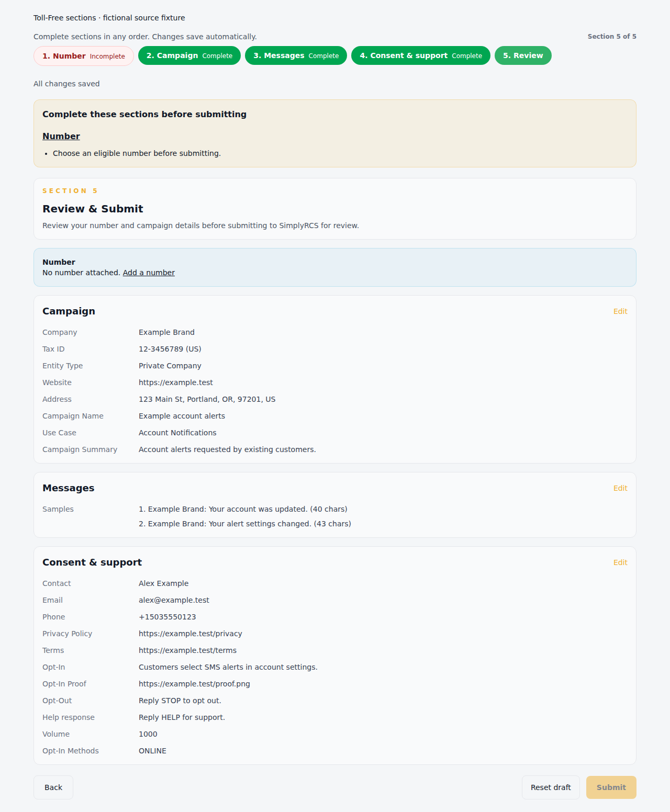Screen dimensions: 670x812
Task: Edit the Consent & support section
Action: point(620,562)
